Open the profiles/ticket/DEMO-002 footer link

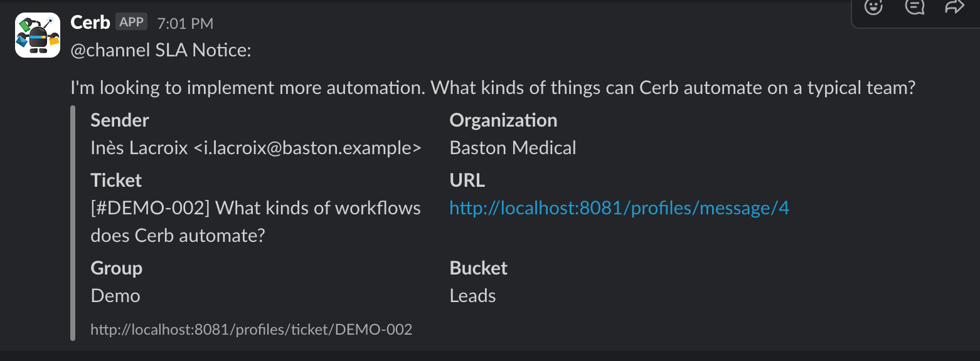(x=252, y=330)
